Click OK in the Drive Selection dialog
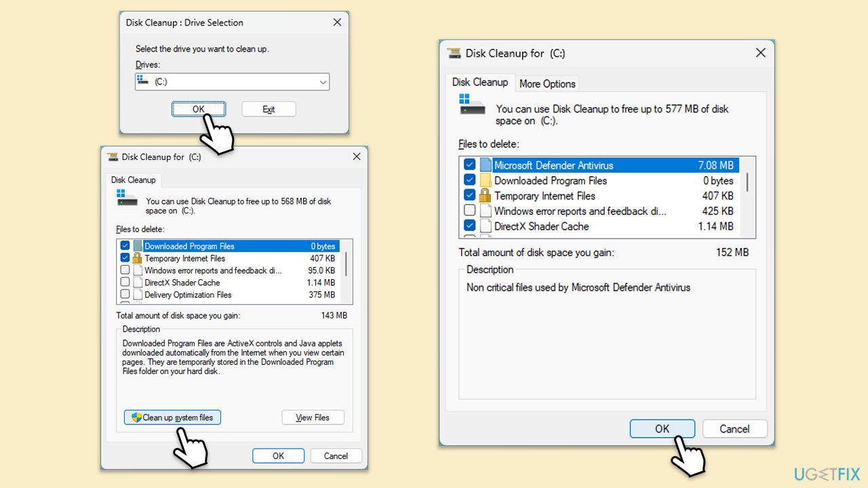This screenshot has width=868, height=488. [198, 109]
